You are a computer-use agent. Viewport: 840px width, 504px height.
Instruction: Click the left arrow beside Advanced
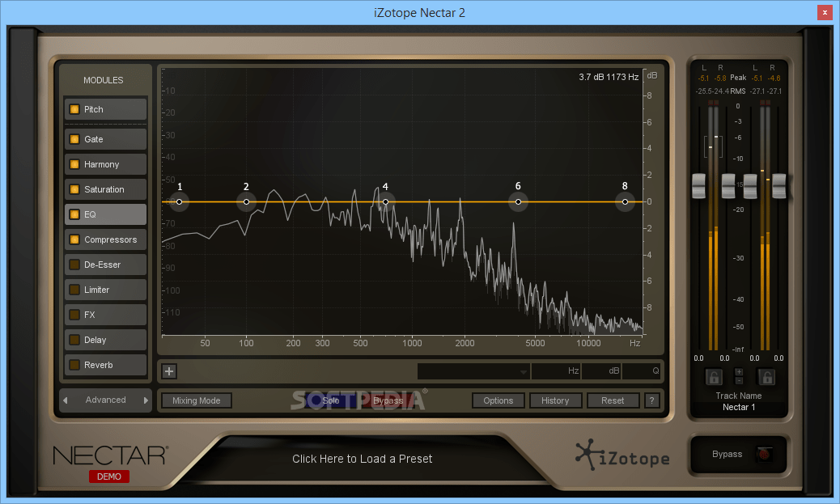tap(66, 400)
